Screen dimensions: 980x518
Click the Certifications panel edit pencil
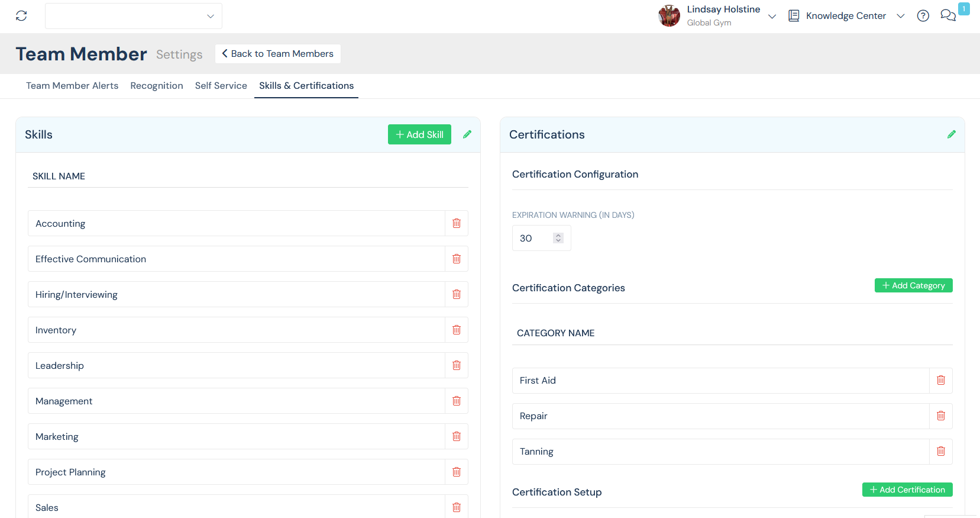951,134
